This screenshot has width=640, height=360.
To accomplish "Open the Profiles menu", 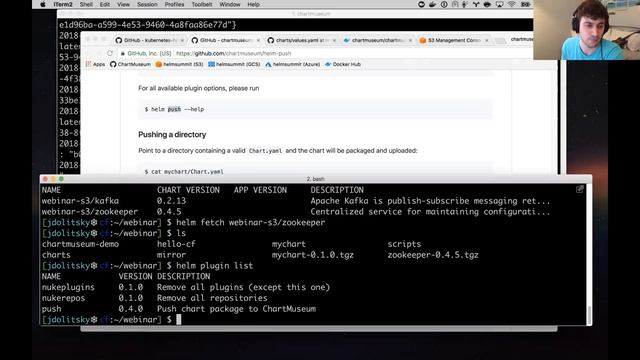I will pyautogui.click(x=174, y=4).
